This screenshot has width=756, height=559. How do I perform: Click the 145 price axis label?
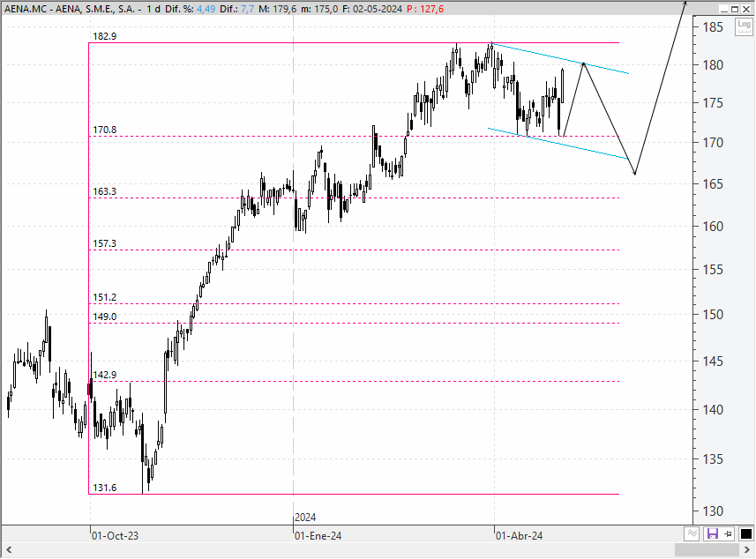713,361
